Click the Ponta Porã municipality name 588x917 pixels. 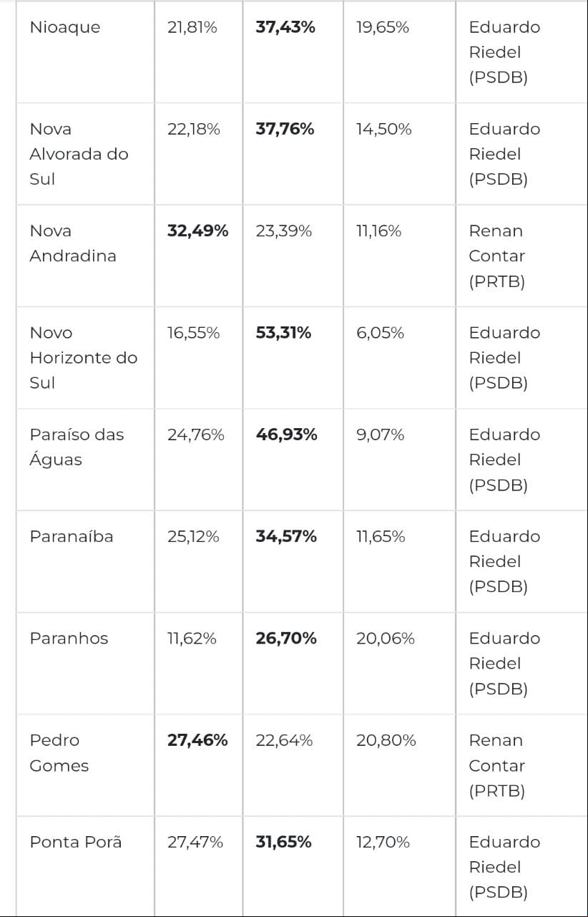76,842
